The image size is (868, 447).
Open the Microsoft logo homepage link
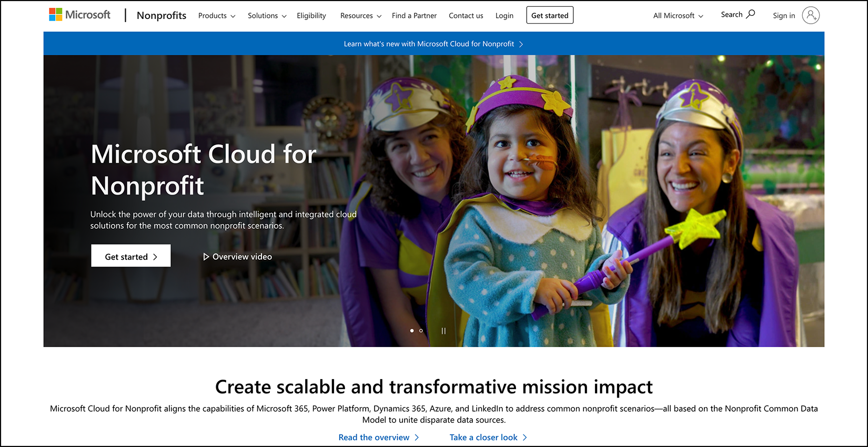pyautogui.click(x=80, y=15)
